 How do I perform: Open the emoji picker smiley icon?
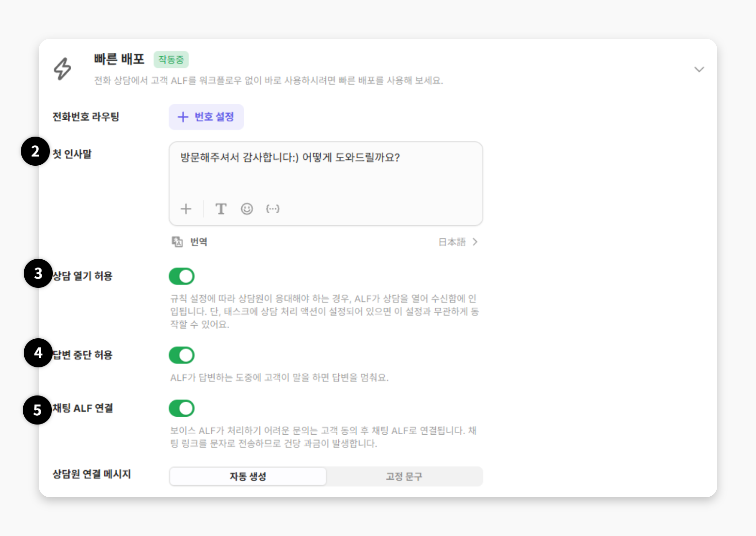click(x=247, y=209)
